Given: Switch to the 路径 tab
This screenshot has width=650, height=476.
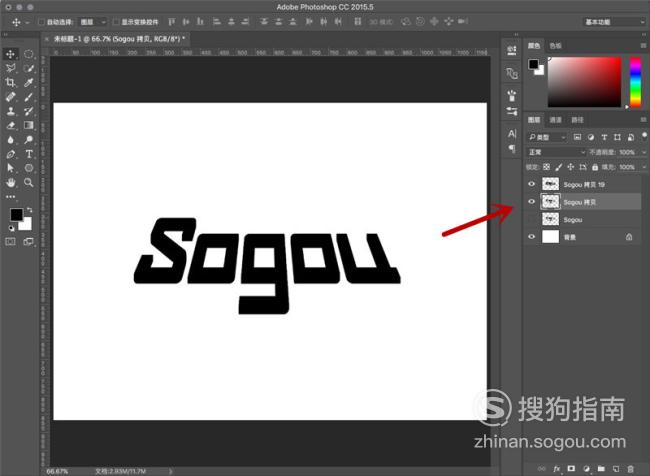Looking at the screenshot, I should [x=577, y=120].
